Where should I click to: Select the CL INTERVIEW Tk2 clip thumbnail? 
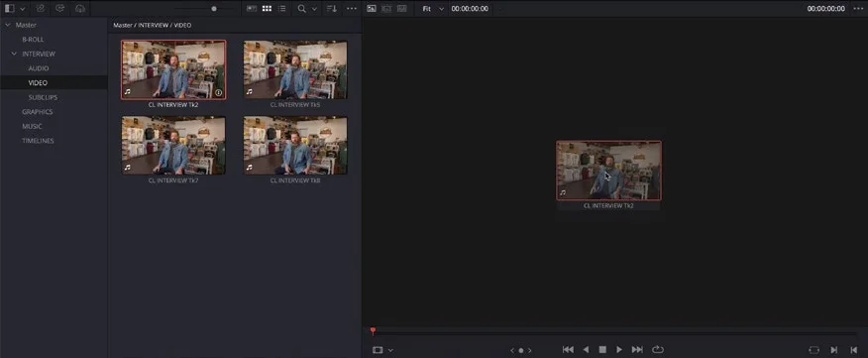point(173,69)
